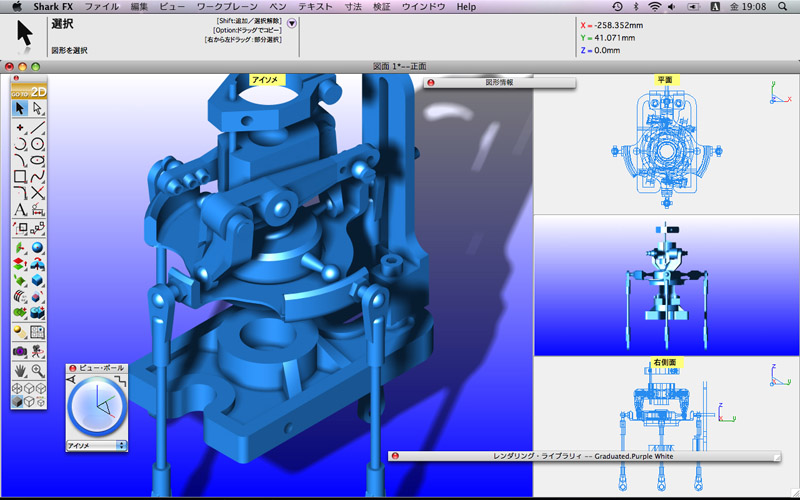This screenshot has width=800, height=500.
Task: Select the blue sphere primitive tool
Action: click(x=38, y=247)
